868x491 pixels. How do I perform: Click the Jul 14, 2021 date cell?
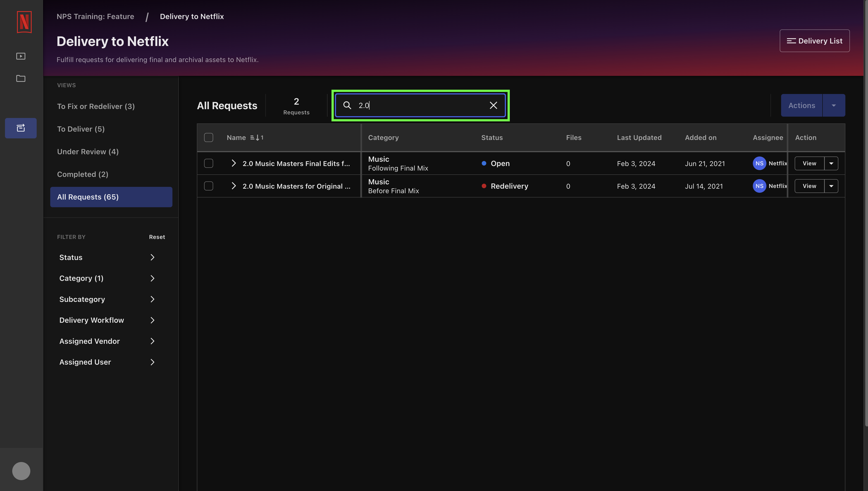[x=704, y=186]
